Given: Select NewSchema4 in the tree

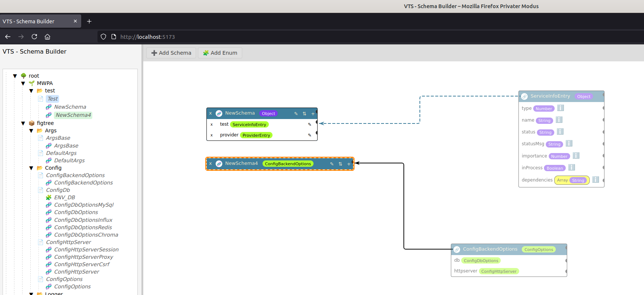Looking at the screenshot, I should (x=73, y=115).
